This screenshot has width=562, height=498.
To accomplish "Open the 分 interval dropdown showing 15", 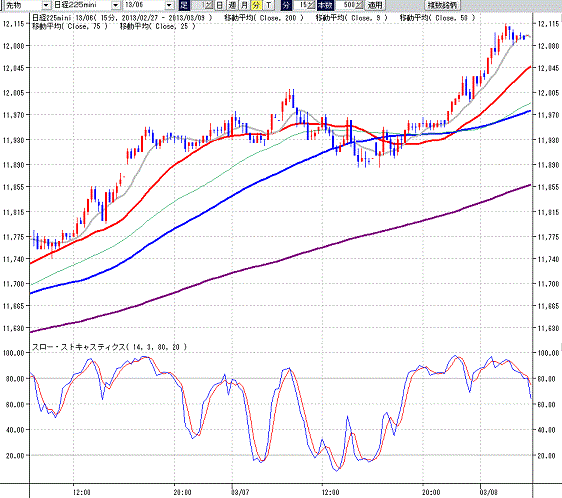I will [304, 5].
